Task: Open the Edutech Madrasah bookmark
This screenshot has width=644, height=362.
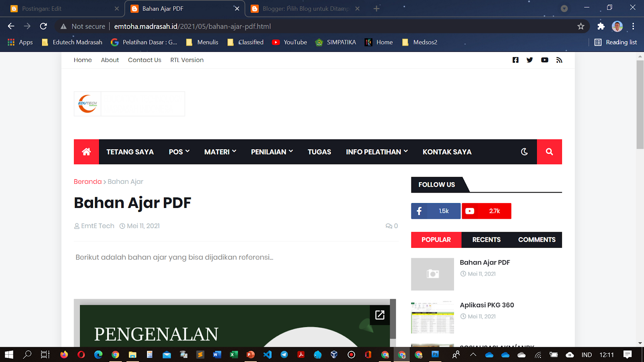Action: click(x=72, y=42)
